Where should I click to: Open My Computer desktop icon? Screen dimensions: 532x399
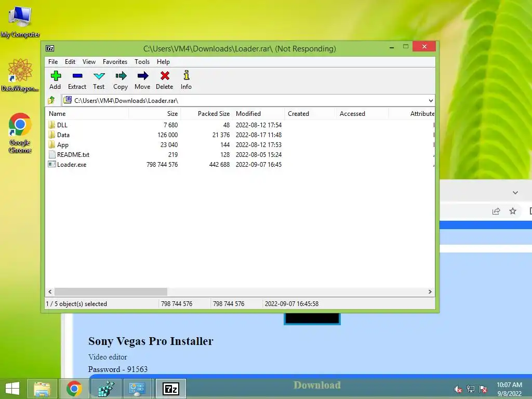pos(20,21)
